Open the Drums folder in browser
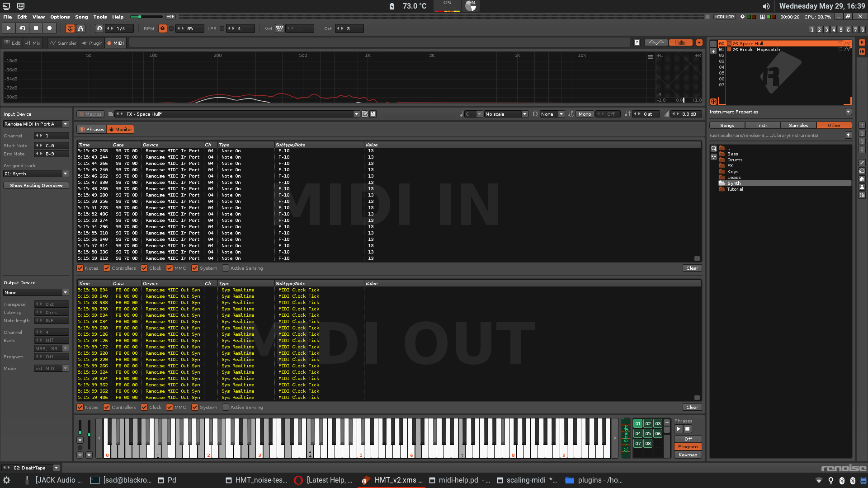 pyautogui.click(x=735, y=160)
